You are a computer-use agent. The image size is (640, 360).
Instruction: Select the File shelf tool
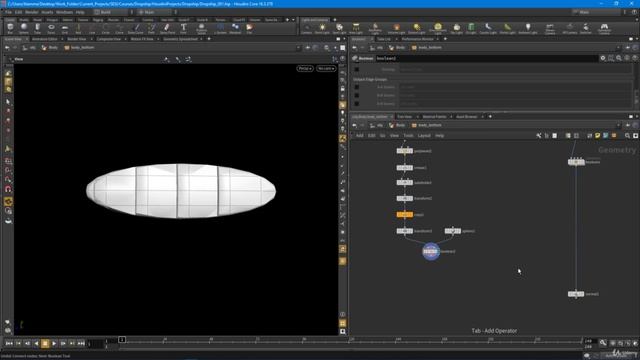point(249,29)
